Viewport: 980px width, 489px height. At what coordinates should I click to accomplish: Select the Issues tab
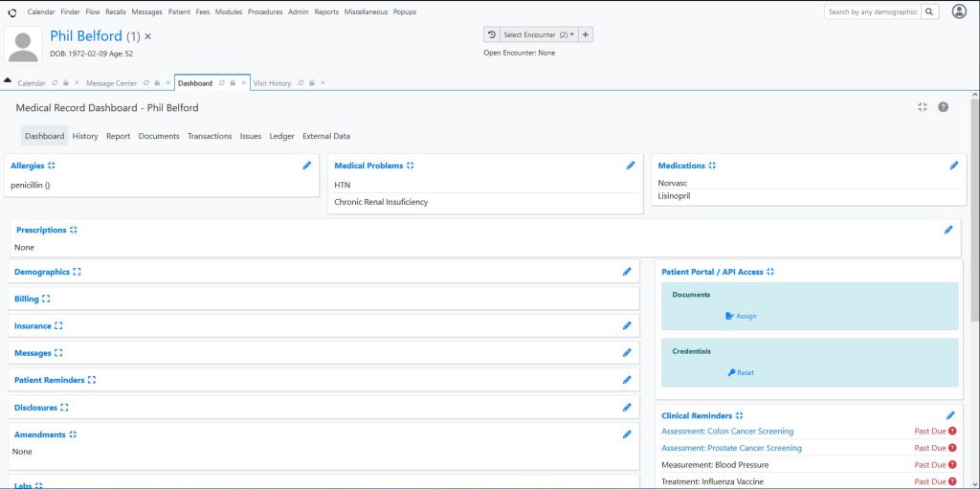[251, 136]
